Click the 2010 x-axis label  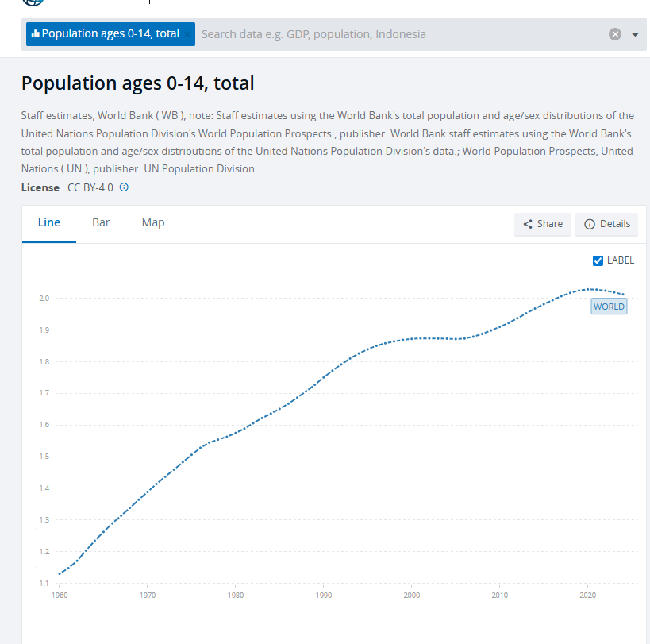pos(499,595)
